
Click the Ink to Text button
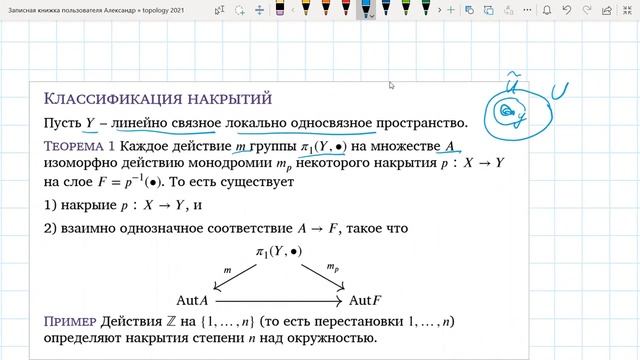click(509, 10)
